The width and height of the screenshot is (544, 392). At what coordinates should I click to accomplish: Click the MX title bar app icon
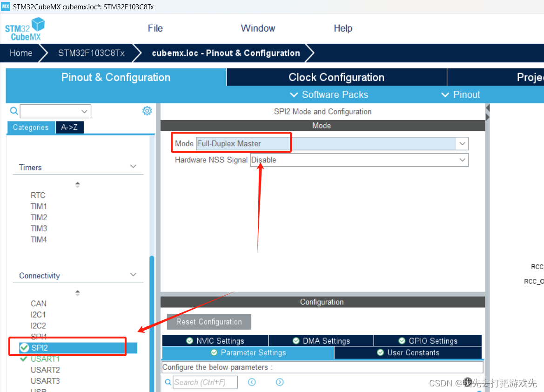click(x=6, y=6)
